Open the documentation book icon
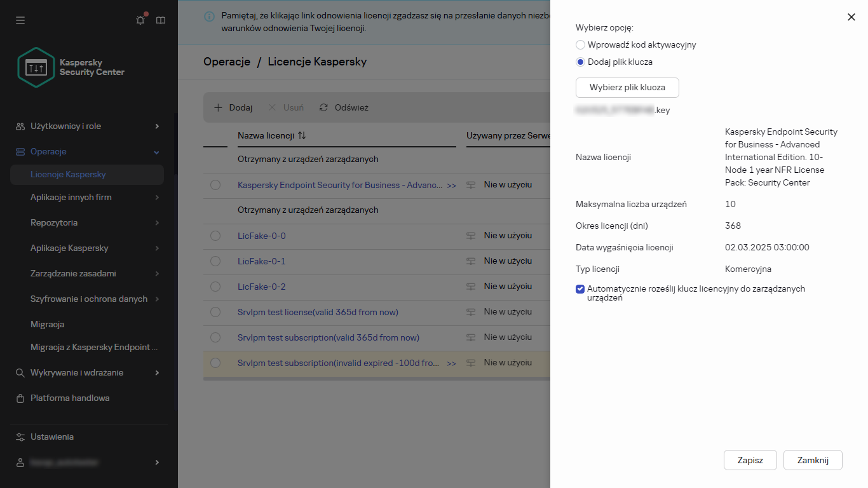 pos(161,20)
